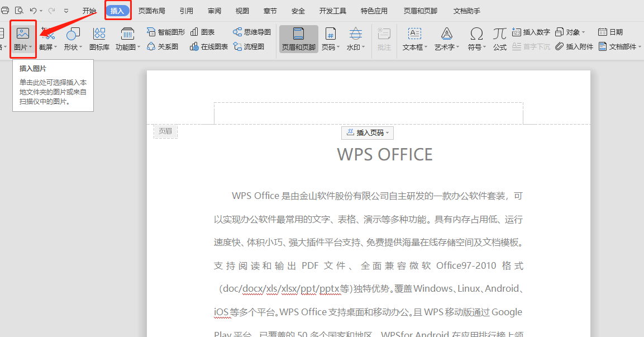Click the 图片 insert picture icon

[x=23, y=34]
